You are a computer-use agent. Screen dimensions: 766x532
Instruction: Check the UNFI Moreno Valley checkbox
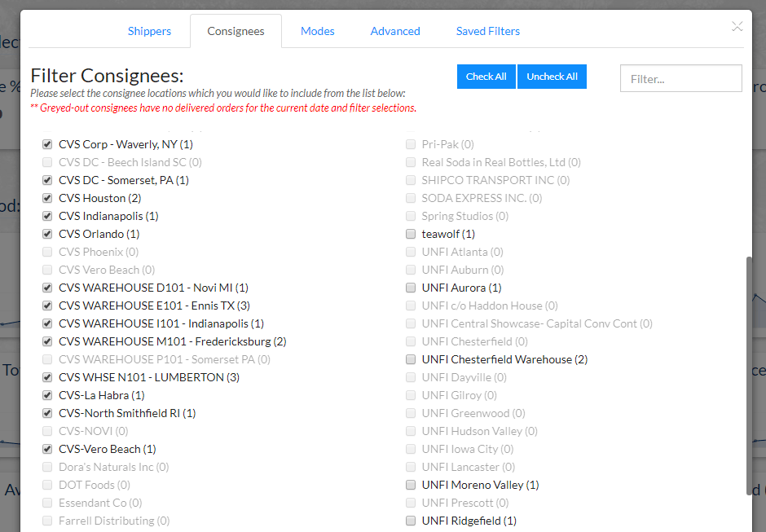411,485
